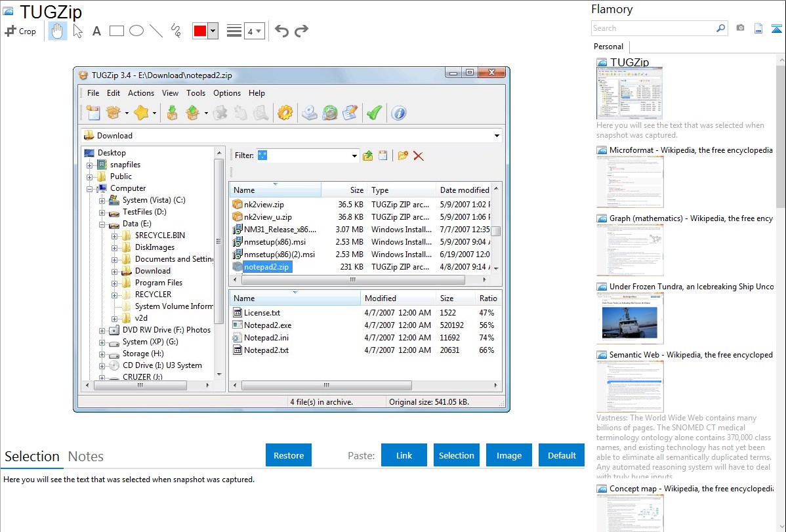Click the page icon beside the camera

tap(758, 29)
